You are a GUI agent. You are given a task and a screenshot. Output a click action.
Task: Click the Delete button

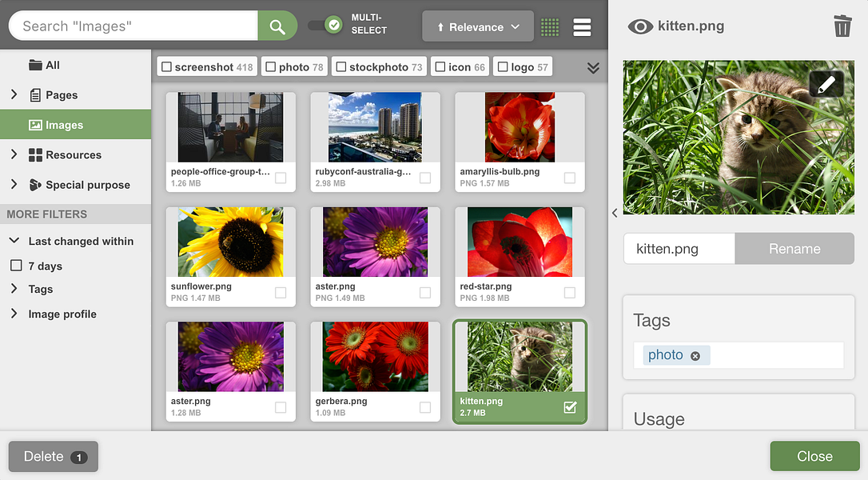54,457
